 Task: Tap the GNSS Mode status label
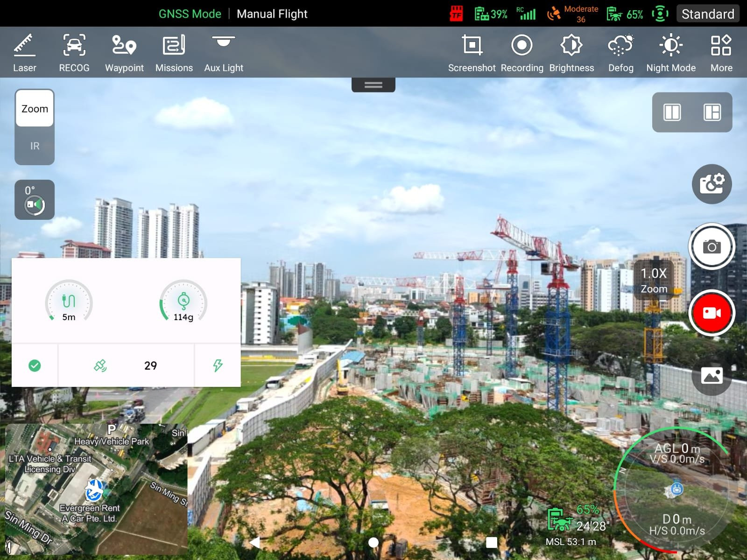click(x=190, y=14)
